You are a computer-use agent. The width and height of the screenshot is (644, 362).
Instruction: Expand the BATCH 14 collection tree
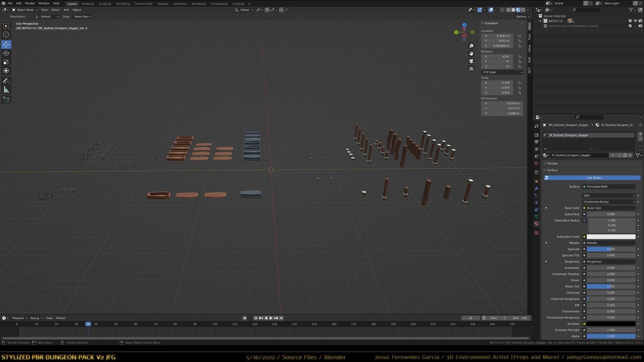coord(540,21)
